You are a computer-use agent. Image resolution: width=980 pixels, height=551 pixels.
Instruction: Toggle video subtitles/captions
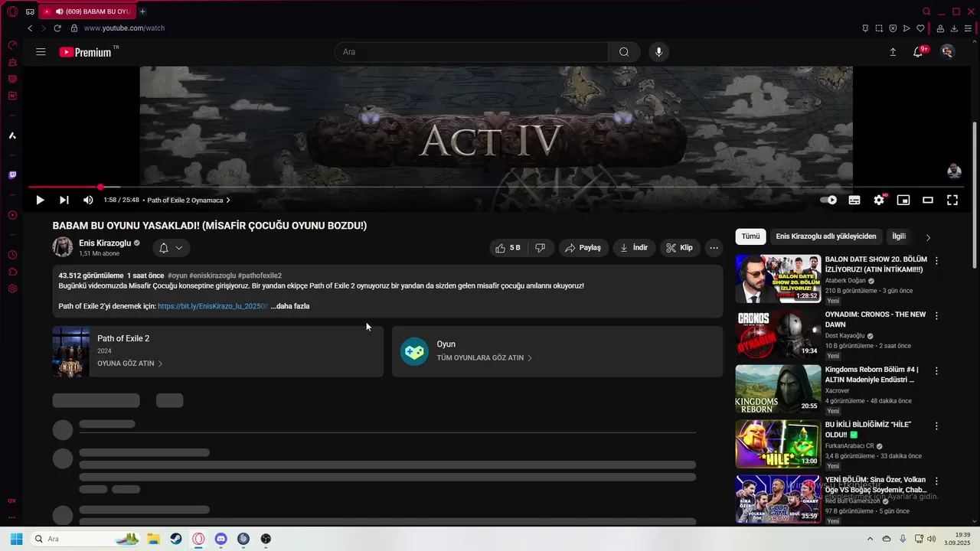[x=854, y=200]
